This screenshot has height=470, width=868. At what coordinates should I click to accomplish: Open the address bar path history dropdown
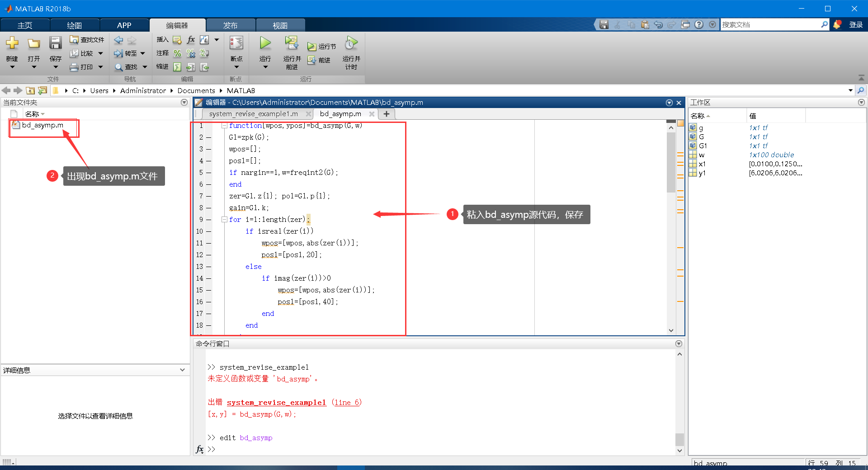point(850,90)
